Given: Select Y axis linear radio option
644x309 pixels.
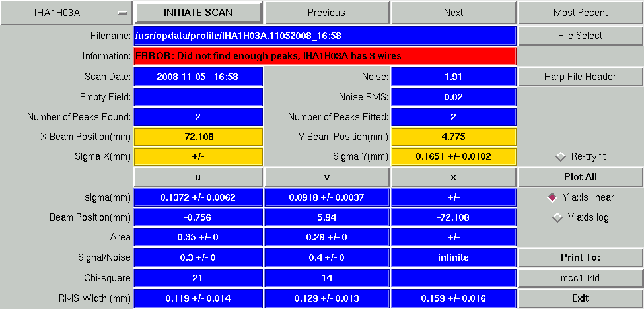Looking at the screenshot, I should [581, 197].
